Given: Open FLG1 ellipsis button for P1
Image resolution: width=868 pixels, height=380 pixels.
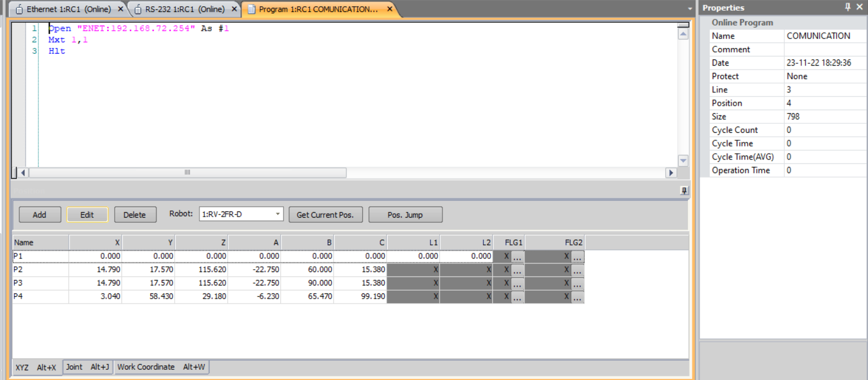Looking at the screenshot, I should coord(518,257).
